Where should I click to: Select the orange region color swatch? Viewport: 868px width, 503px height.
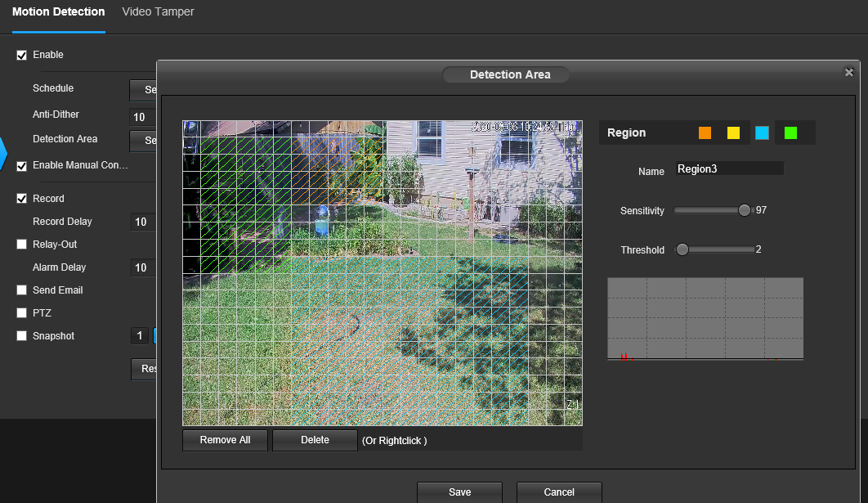[705, 133]
